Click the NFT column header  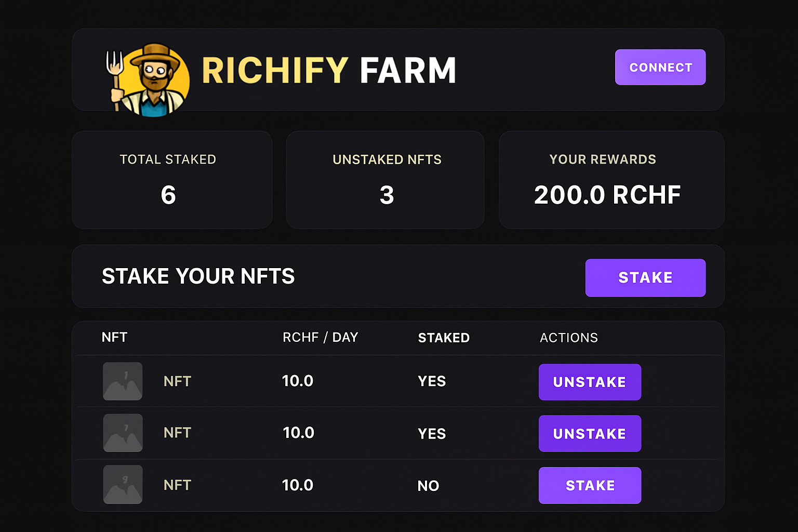[x=114, y=337]
